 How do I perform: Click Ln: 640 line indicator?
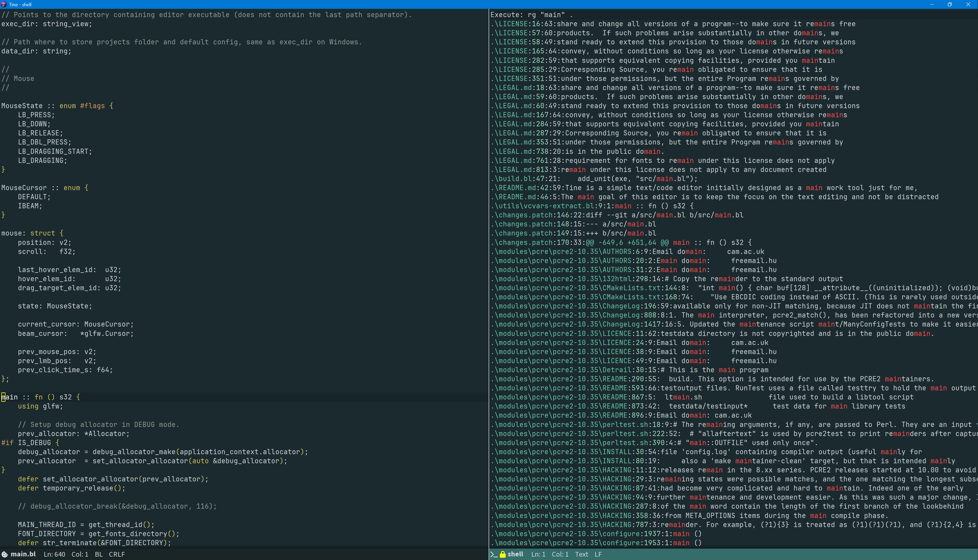point(54,554)
